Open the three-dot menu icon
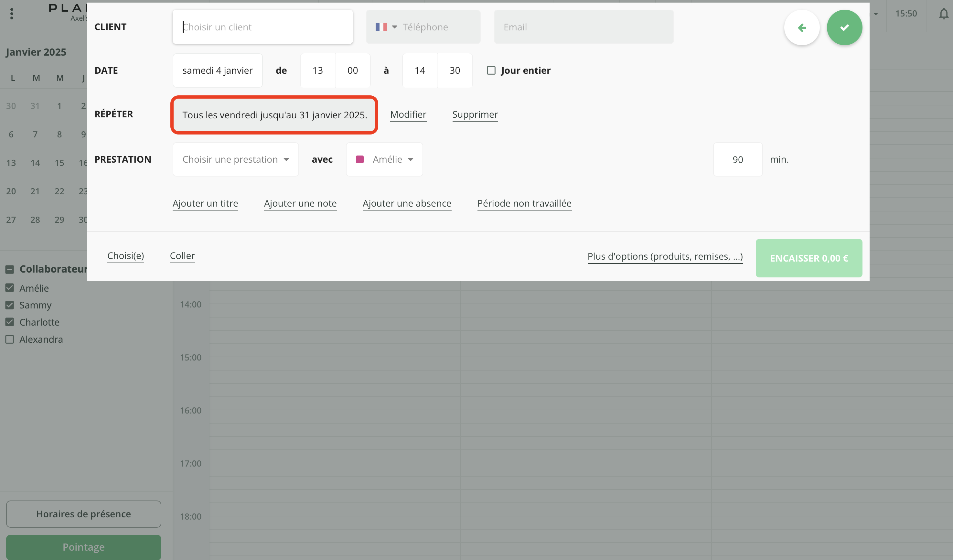 [x=12, y=14]
